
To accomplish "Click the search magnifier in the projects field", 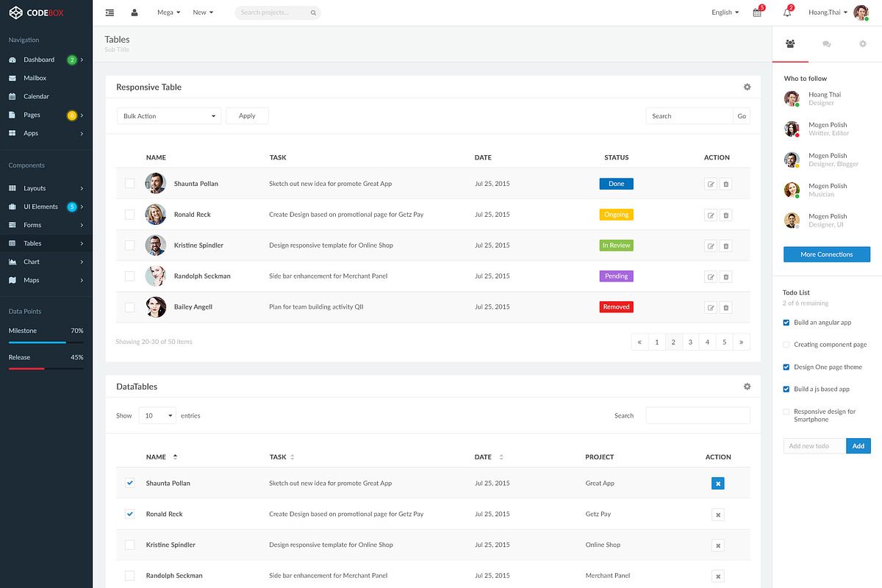I will [314, 12].
